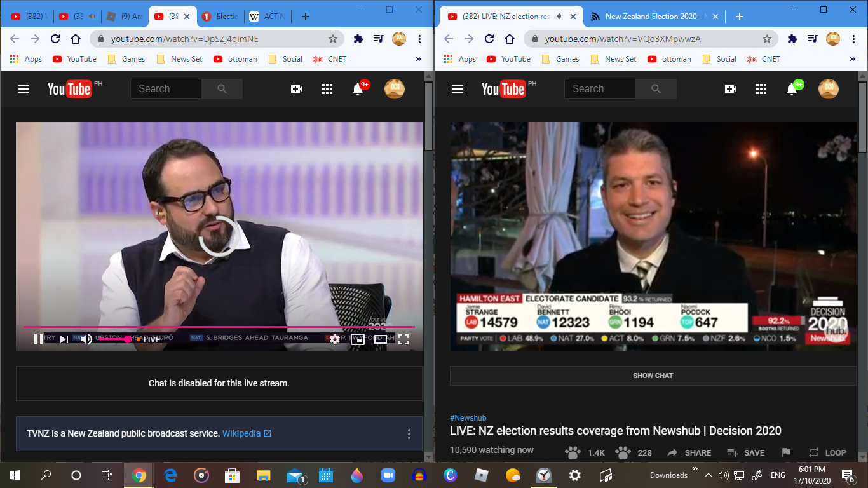The width and height of the screenshot is (868, 488).
Task: Mute the left video's volume
Action: pos(86,339)
